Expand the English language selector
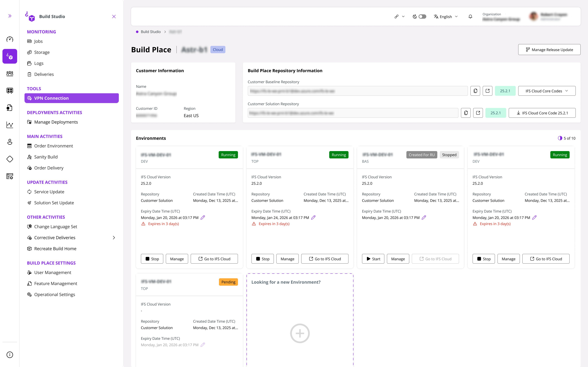 (446, 16)
